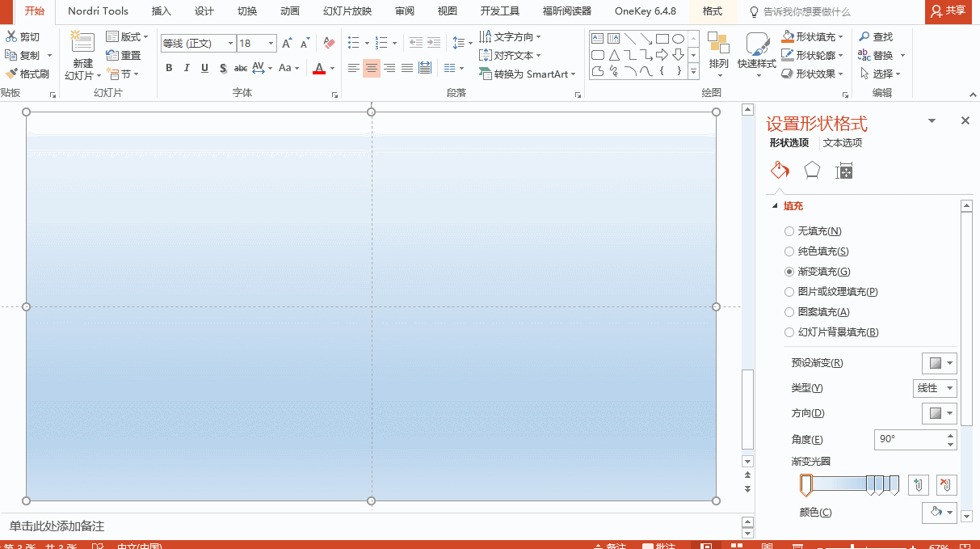
Task: Pick the triangle shape in shapes gallery
Action: pyautogui.click(x=614, y=55)
